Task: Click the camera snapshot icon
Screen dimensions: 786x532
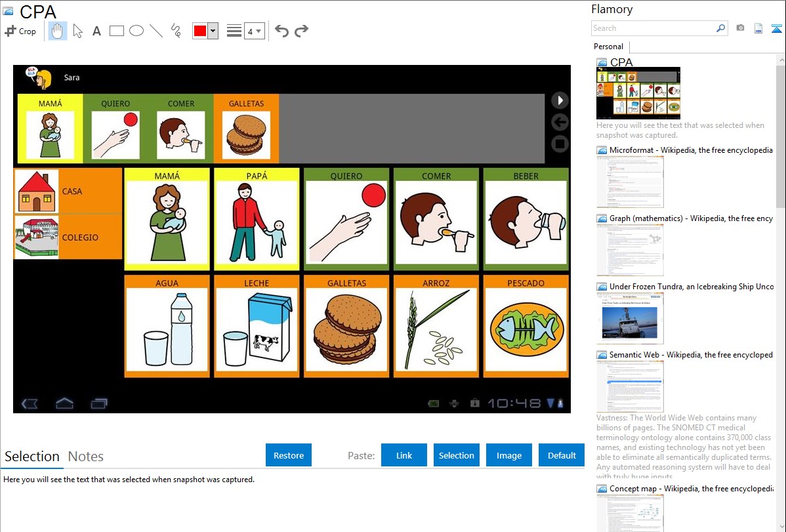Action: pos(740,28)
